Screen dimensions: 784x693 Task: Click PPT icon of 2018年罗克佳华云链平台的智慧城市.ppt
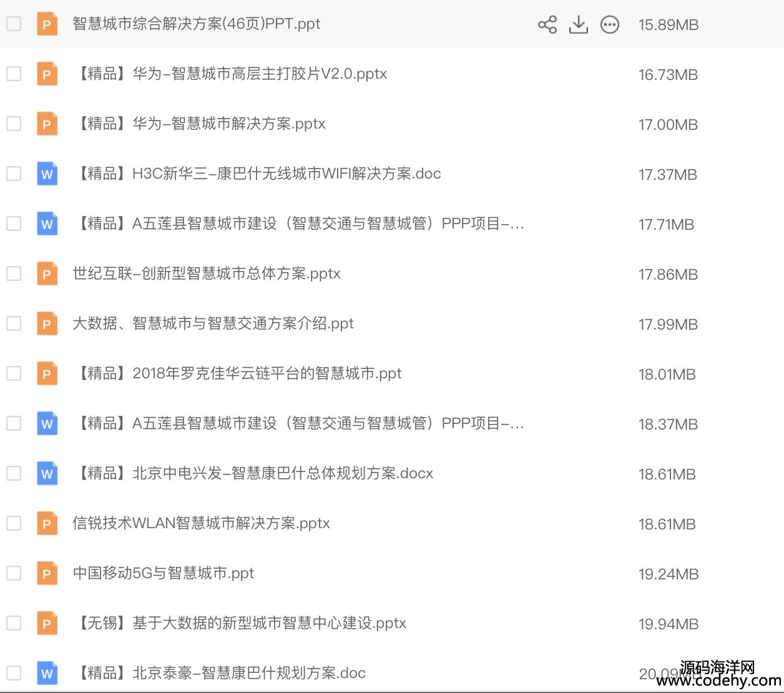coord(47,374)
